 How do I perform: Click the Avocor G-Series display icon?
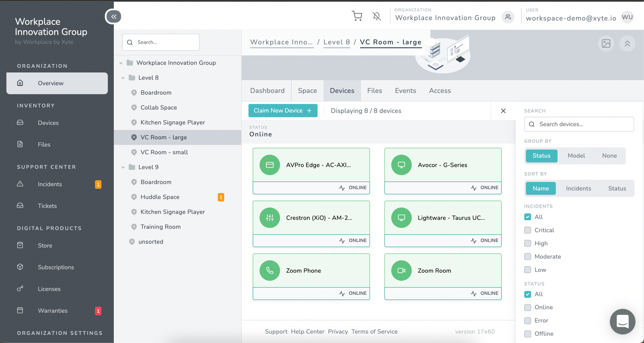tap(401, 165)
